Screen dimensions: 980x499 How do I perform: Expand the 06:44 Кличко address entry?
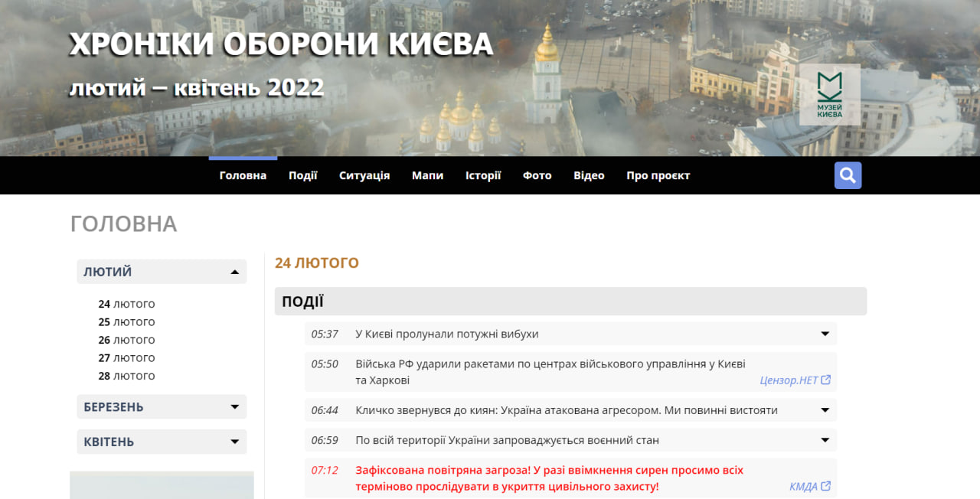(825, 410)
